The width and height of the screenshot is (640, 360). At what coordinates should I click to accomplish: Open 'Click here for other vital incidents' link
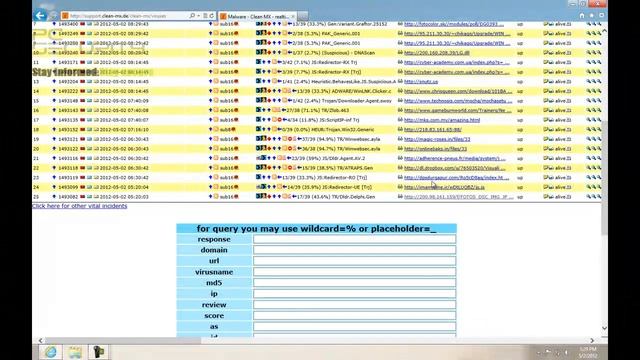(80, 206)
